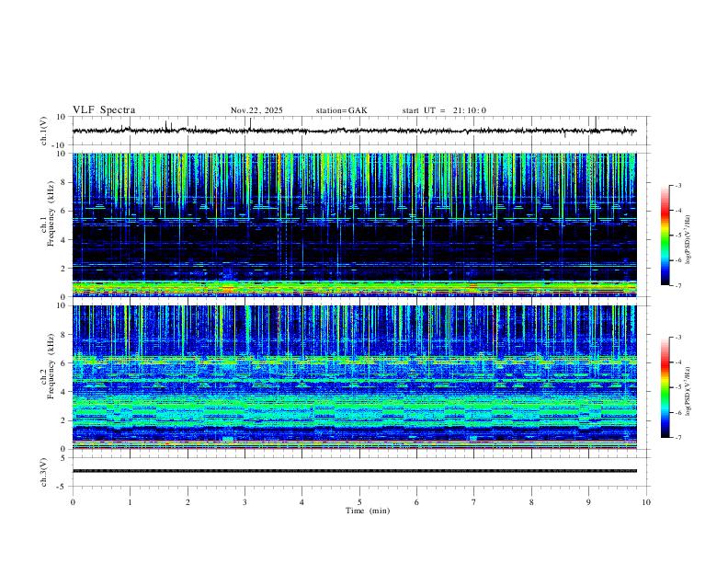The height and width of the screenshot is (563, 728).
Task: Click the ch.2 'Frequency (kHz)' axis label
Action: click(51, 366)
